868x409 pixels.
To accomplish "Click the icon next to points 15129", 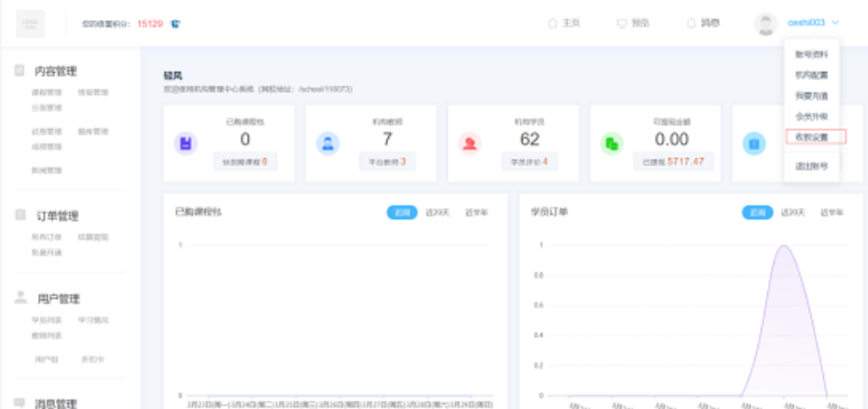I will (176, 24).
